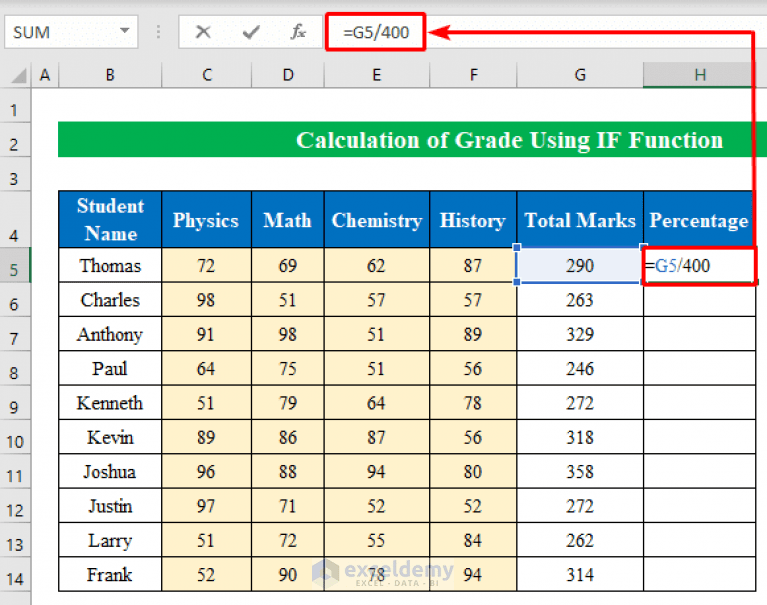
Task: Expand the Name Box dropdown arrow
Action: (x=125, y=31)
